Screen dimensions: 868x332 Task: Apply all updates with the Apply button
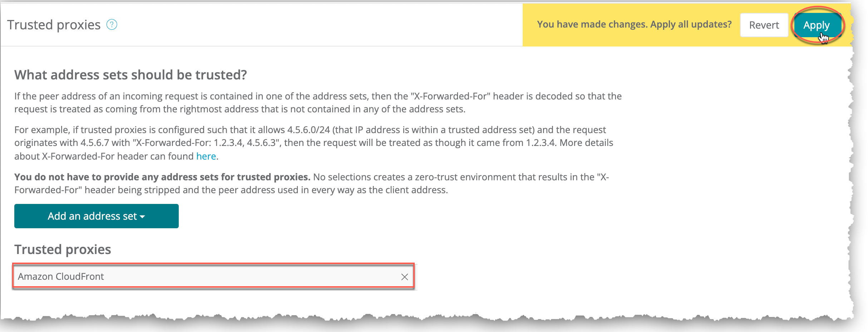pyautogui.click(x=817, y=25)
